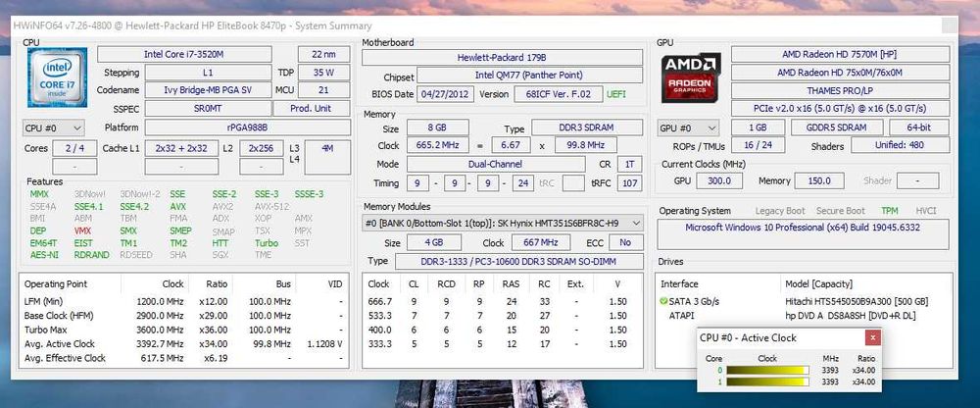Click the Core 1 clock bar
This screenshot has width=980, height=408.
click(x=767, y=382)
